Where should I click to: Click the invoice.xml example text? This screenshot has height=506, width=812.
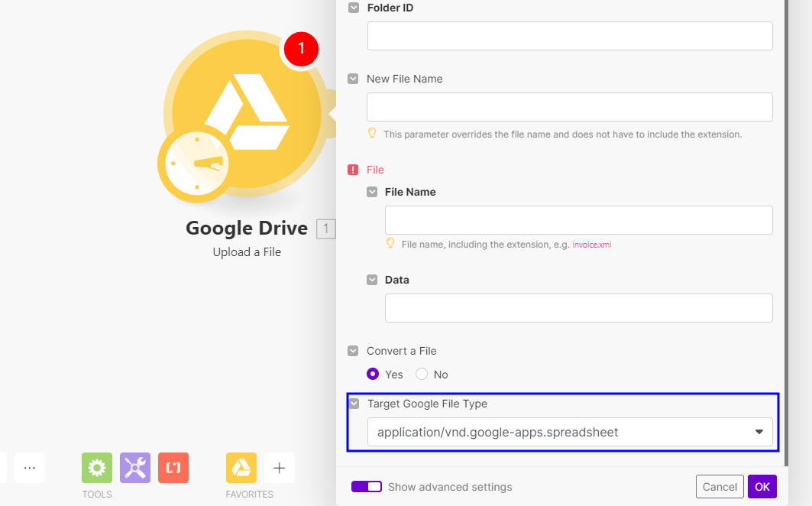click(x=592, y=245)
